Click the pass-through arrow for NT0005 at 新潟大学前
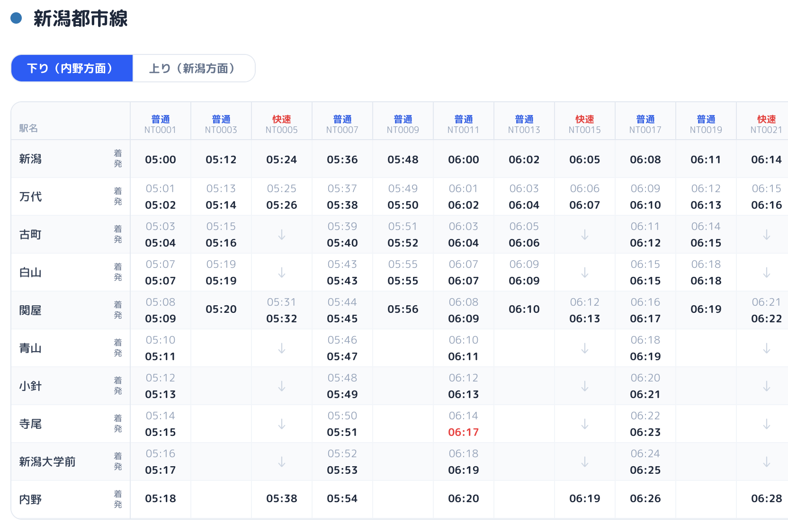The height and width of the screenshot is (532, 788). click(282, 462)
